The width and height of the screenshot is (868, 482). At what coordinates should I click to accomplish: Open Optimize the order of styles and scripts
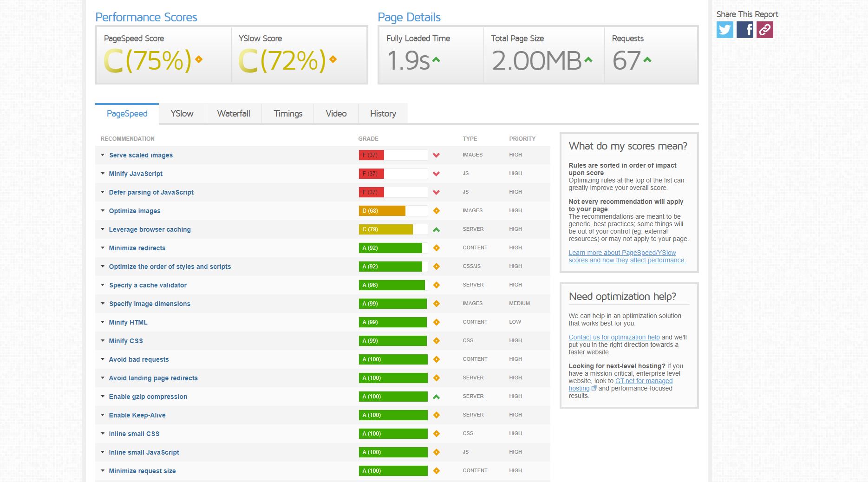170,267
